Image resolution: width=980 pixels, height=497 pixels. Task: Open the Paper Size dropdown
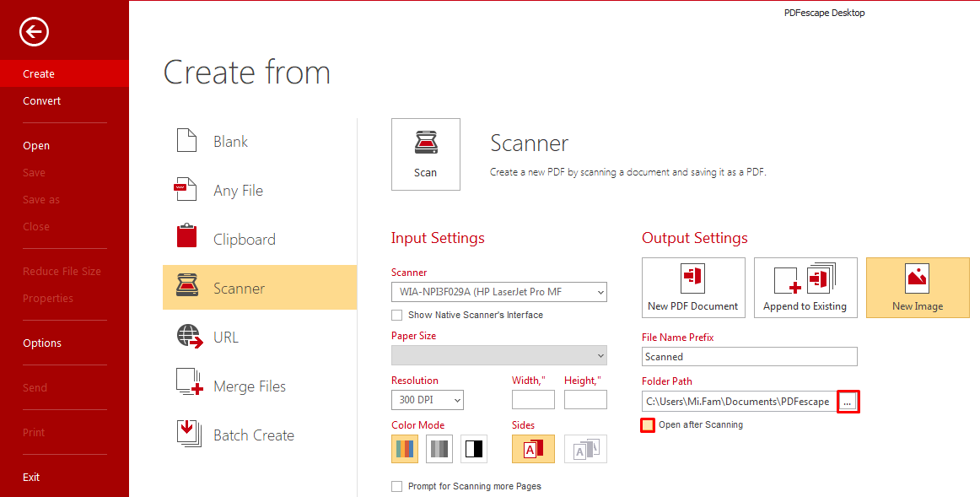[498, 356]
